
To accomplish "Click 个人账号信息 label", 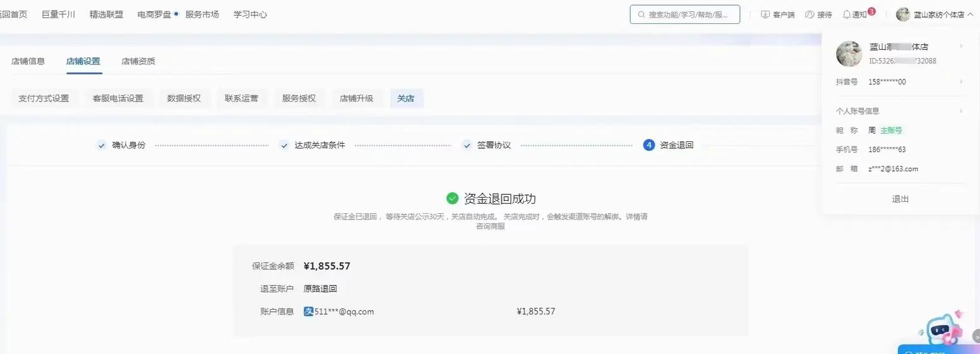I will [857, 111].
